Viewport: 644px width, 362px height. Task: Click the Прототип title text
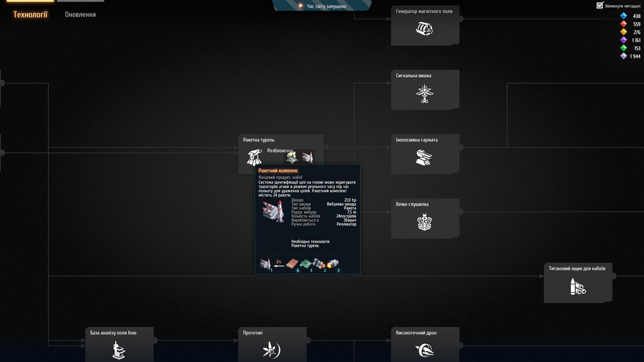253,333
